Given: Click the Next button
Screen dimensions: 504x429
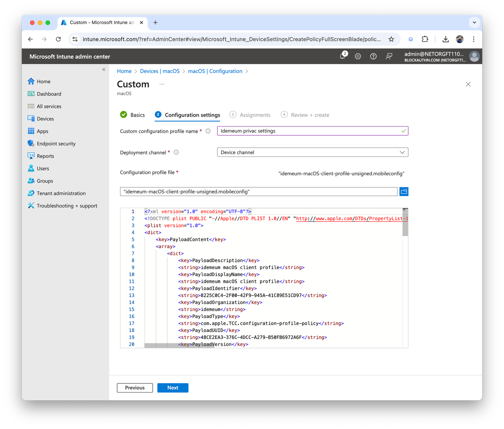Looking at the screenshot, I should coord(173,388).
